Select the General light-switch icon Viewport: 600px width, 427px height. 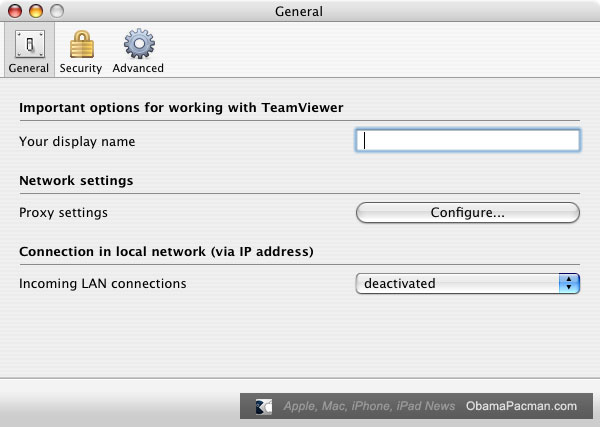29,44
